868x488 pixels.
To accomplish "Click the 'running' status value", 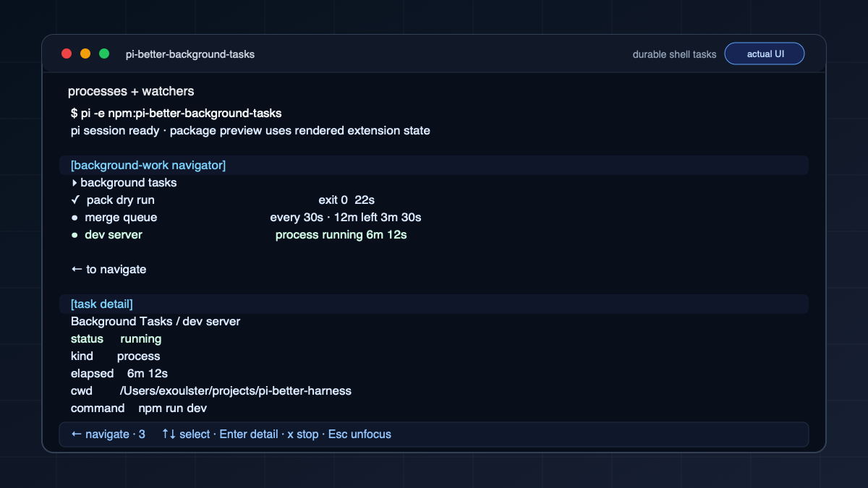I will pyautogui.click(x=141, y=339).
